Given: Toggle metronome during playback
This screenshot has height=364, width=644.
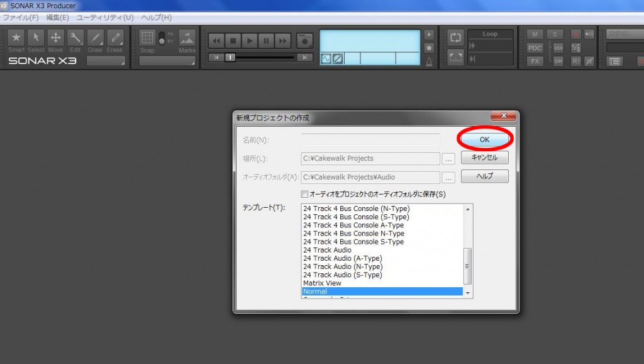Looking at the screenshot, I should [429, 35].
